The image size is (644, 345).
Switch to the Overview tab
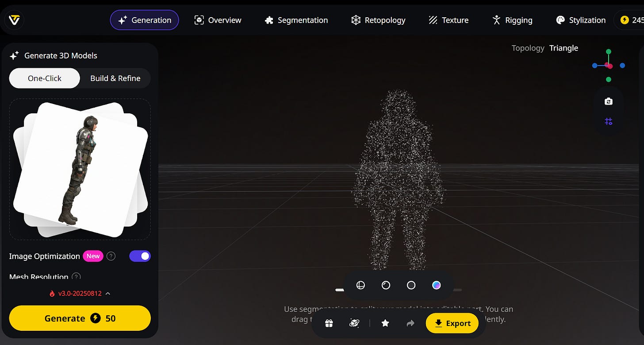point(218,20)
